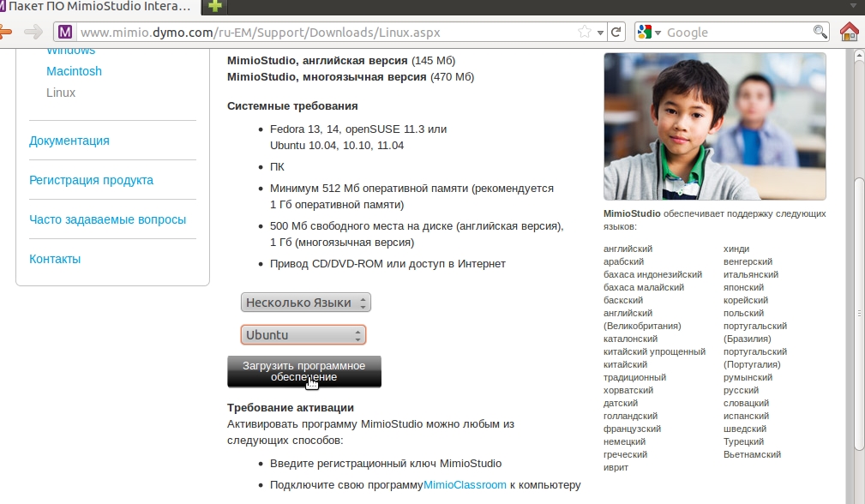The width and height of the screenshot is (865, 504).
Task: Click корейский in the language list
Action: [746, 300]
